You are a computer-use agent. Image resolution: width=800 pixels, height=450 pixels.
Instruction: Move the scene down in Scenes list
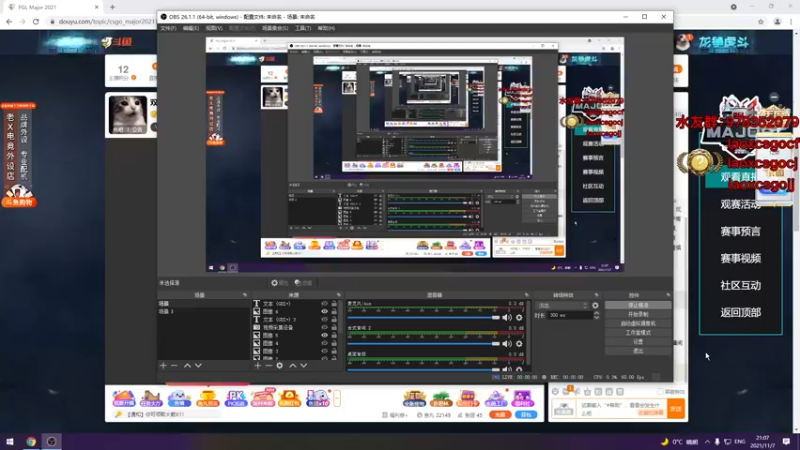pyautogui.click(x=198, y=365)
